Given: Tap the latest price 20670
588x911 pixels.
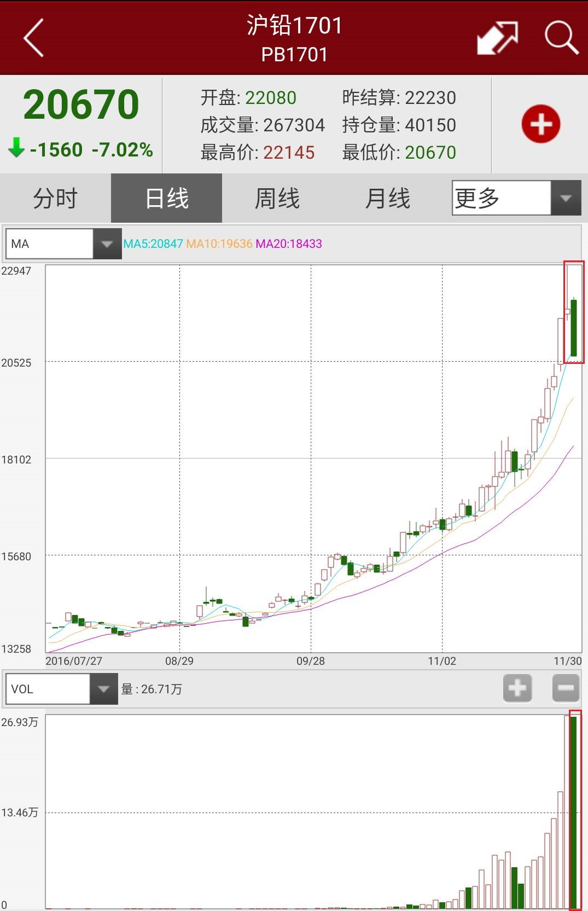Looking at the screenshot, I should (x=81, y=105).
